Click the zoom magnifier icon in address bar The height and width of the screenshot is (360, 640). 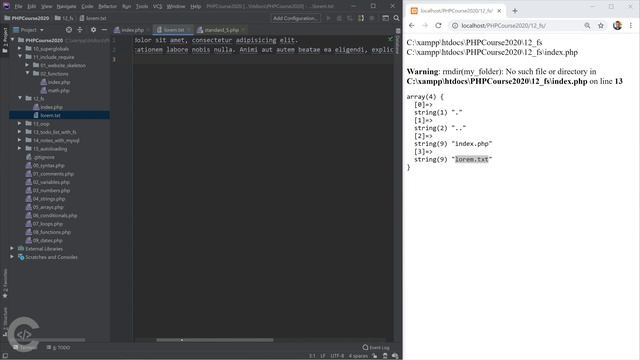tap(587, 25)
